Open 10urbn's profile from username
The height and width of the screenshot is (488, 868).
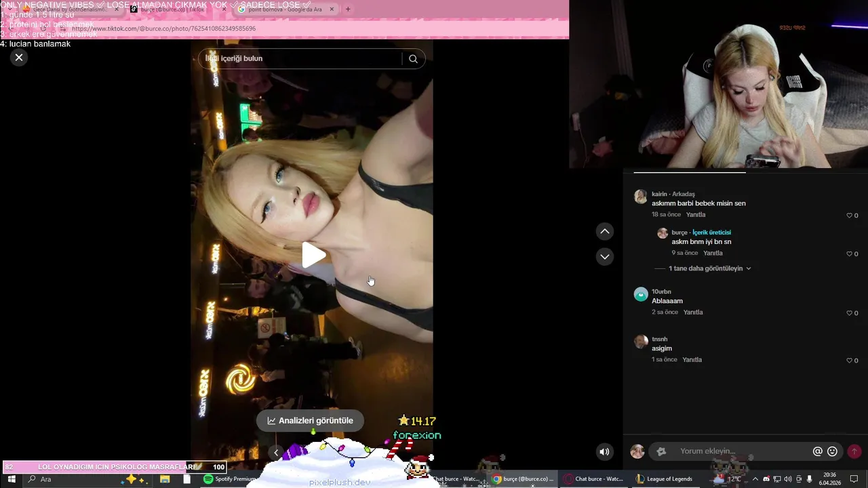point(661,291)
